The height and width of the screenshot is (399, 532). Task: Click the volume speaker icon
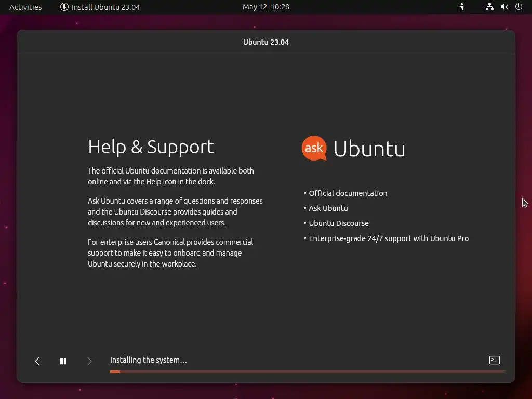(x=504, y=7)
